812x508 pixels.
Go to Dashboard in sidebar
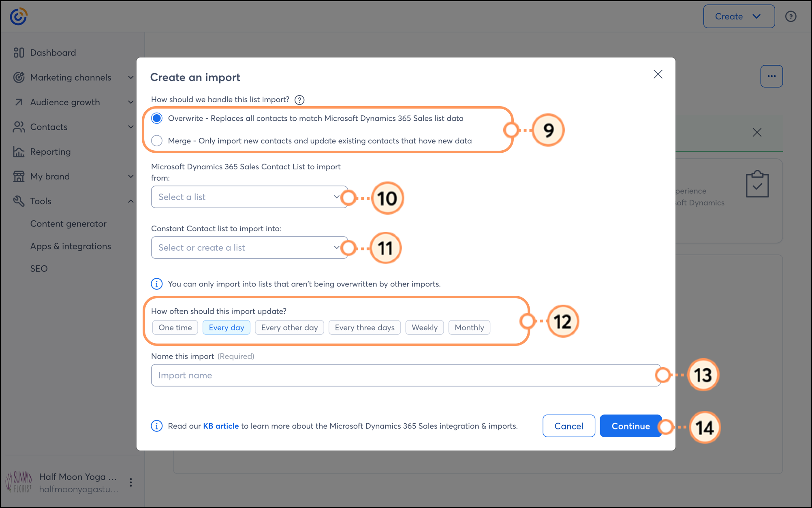(x=53, y=53)
